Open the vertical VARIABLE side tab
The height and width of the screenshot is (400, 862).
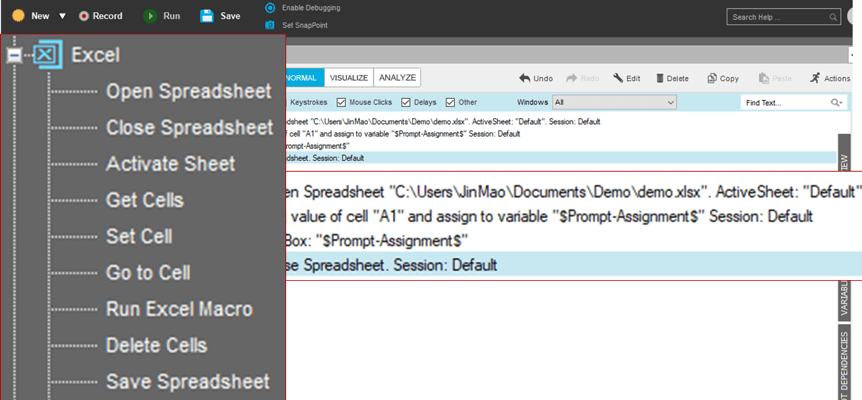(x=844, y=299)
